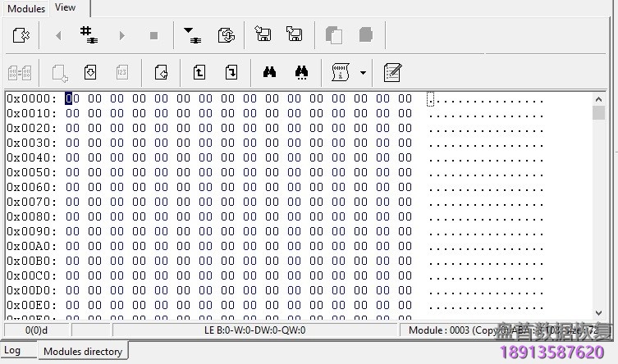Screen dimensions: 618x364
Task: Click the binoculars find-next icon with dots
Action: [300, 72]
